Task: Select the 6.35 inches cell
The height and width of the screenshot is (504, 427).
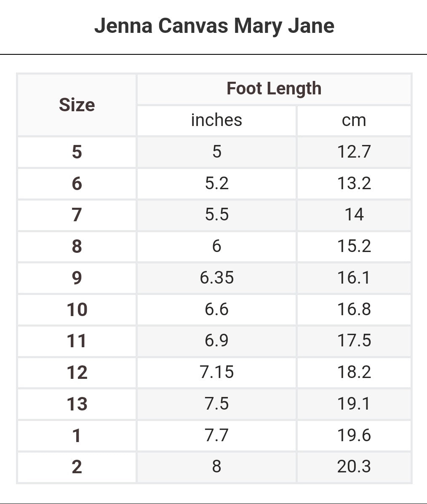Action: [216, 278]
